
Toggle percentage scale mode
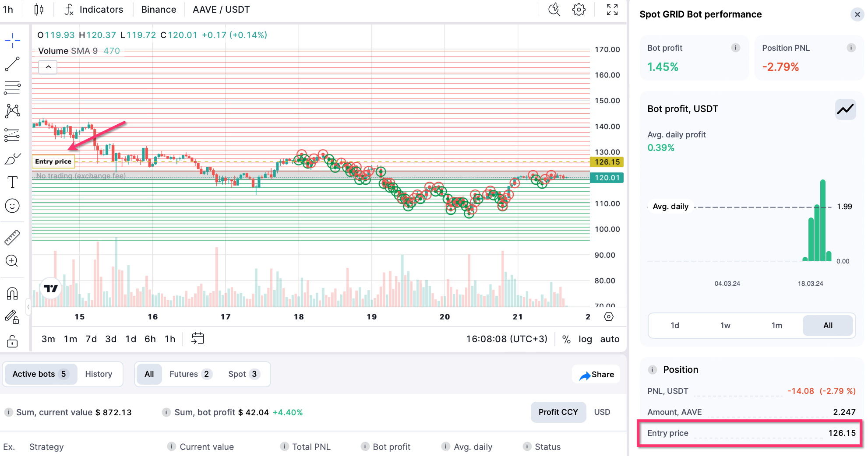coord(566,339)
